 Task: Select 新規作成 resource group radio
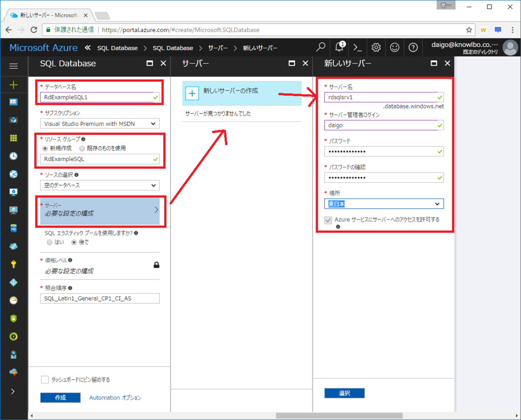(x=45, y=148)
